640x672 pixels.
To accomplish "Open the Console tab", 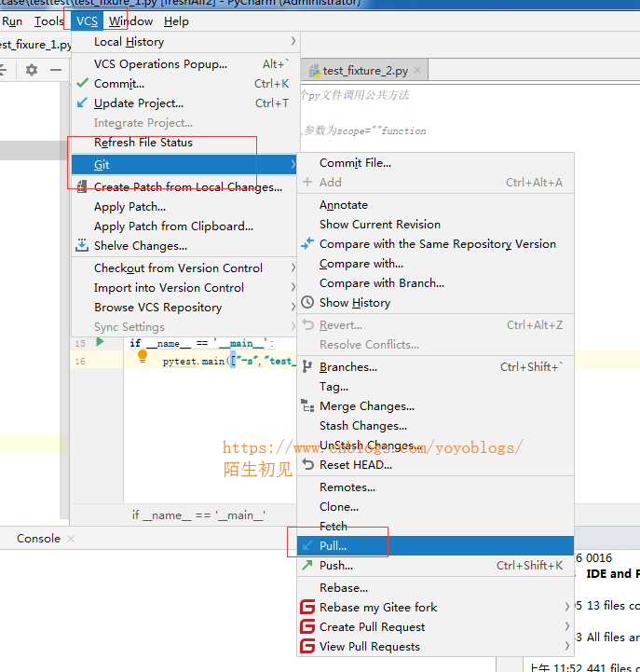I will click(38, 539).
